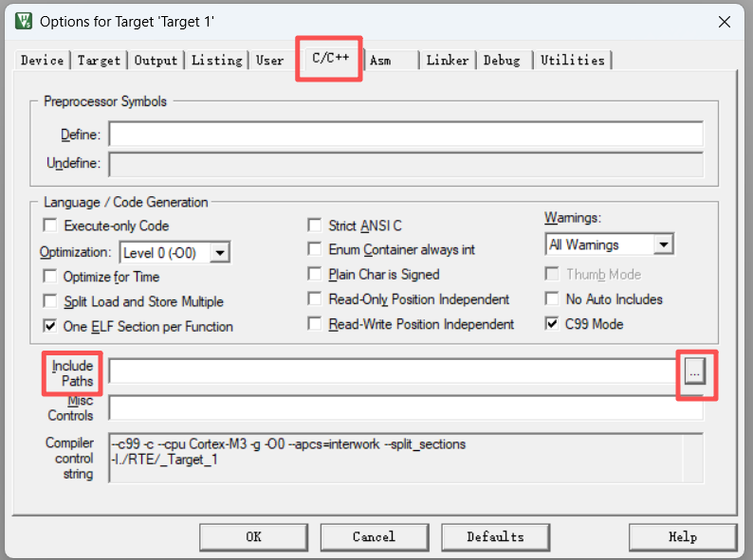Screen dimensions: 753x560
Task: Click inside the Include Paths field
Action: (394, 370)
